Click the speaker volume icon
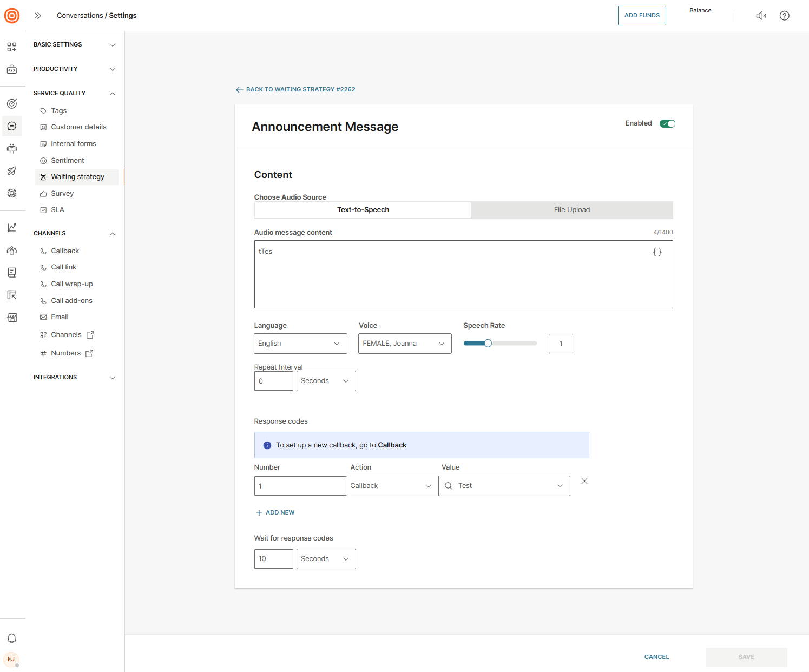 761,16
